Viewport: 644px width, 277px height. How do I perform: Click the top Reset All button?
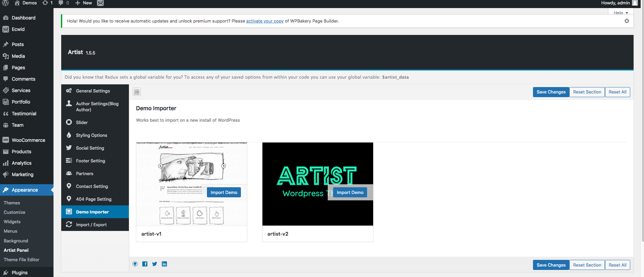(x=617, y=92)
